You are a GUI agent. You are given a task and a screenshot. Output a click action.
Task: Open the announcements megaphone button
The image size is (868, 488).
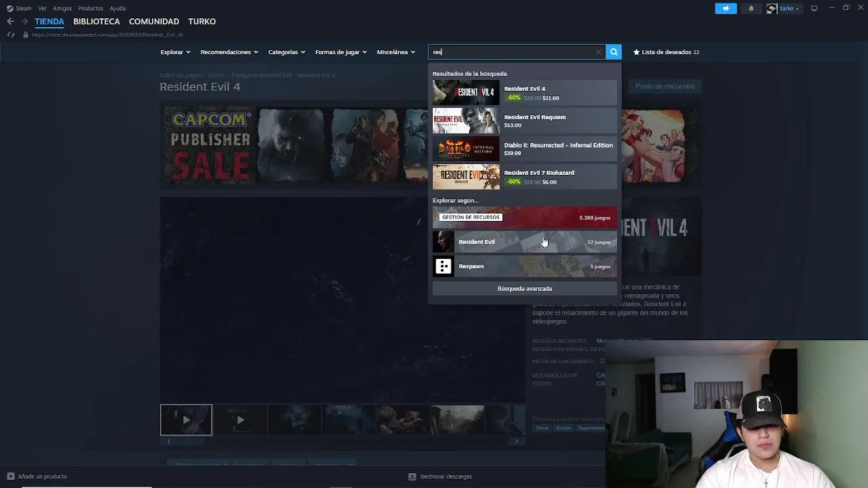point(726,9)
